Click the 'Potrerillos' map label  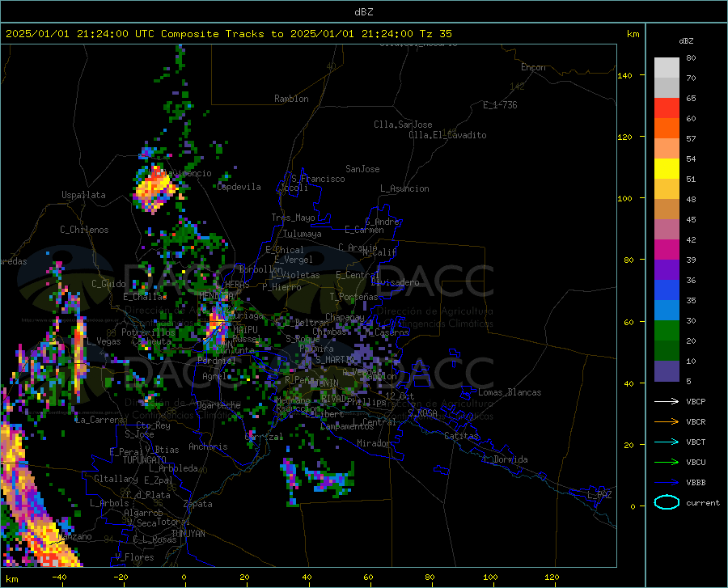click(148, 332)
